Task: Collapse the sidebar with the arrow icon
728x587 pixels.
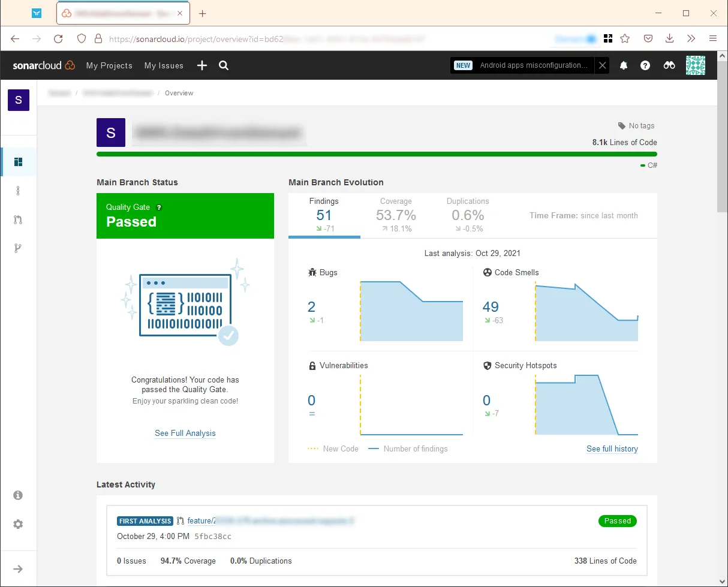Action: 18,568
